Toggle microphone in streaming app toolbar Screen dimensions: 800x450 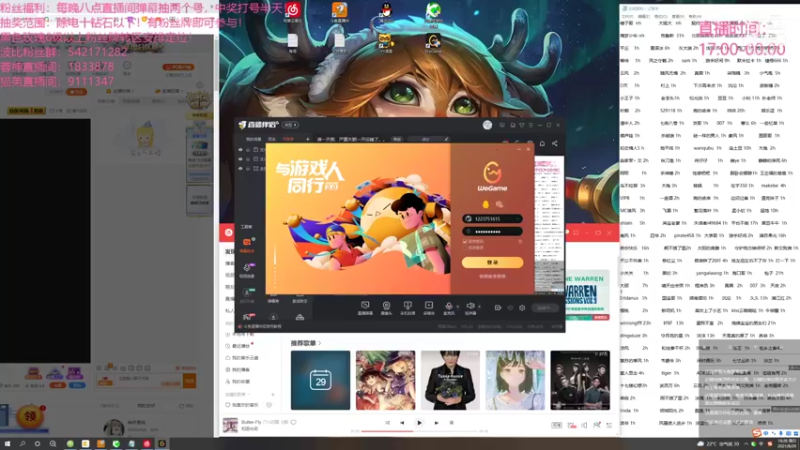[x=449, y=306]
